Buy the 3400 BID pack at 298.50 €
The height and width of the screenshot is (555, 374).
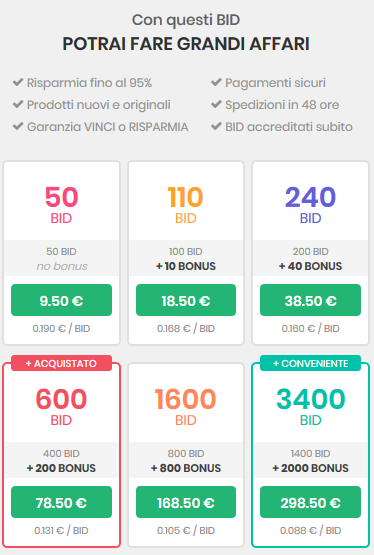(310, 502)
